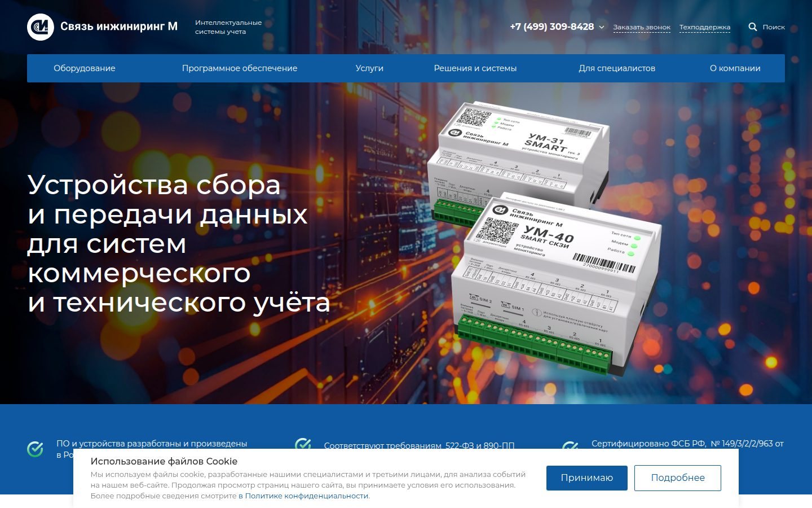Click the Подробнее cookie button

678,478
